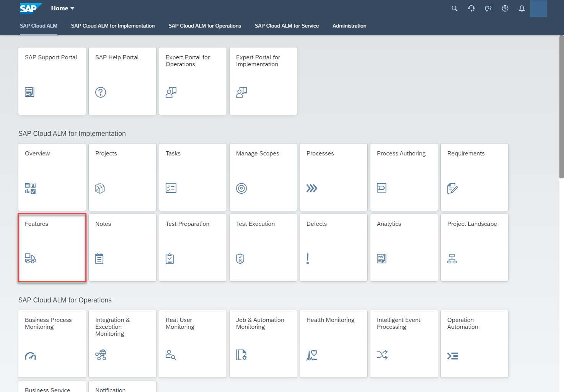The image size is (564, 392).
Task: Click the exclamation icon on Defects tile
Action: [307, 258]
